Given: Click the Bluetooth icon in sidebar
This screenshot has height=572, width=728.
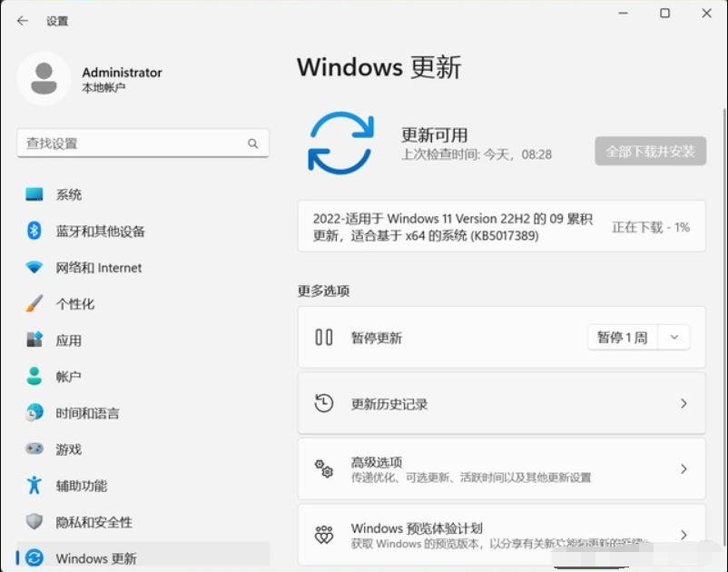Looking at the screenshot, I should tap(34, 231).
